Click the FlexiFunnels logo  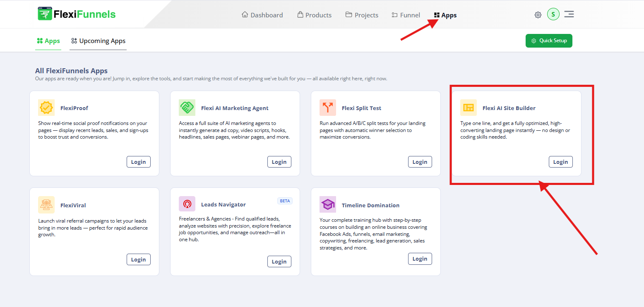(77, 14)
